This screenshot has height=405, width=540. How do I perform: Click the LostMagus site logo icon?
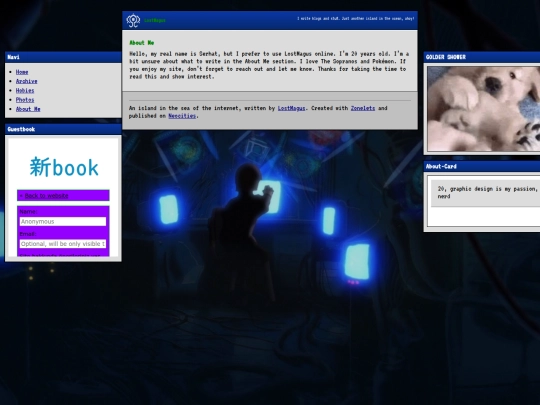(x=133, y=20)
